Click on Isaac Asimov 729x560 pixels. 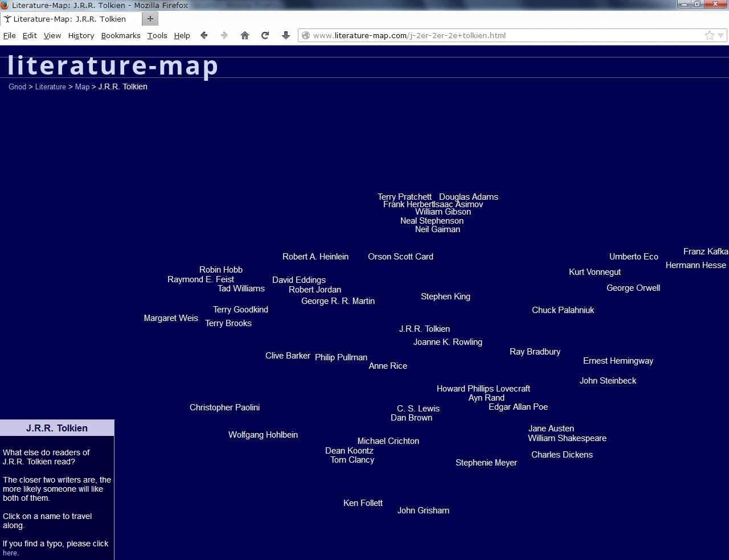[x=458, y=204]
